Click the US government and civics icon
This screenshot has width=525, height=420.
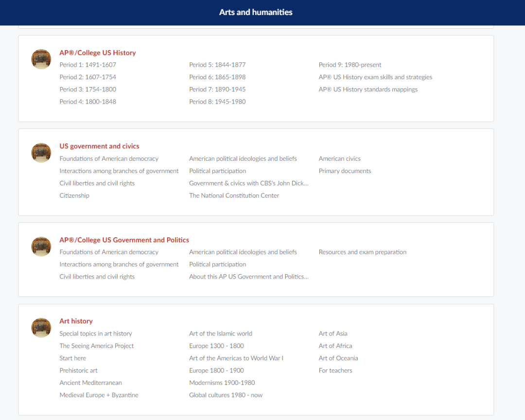[41, 153]
